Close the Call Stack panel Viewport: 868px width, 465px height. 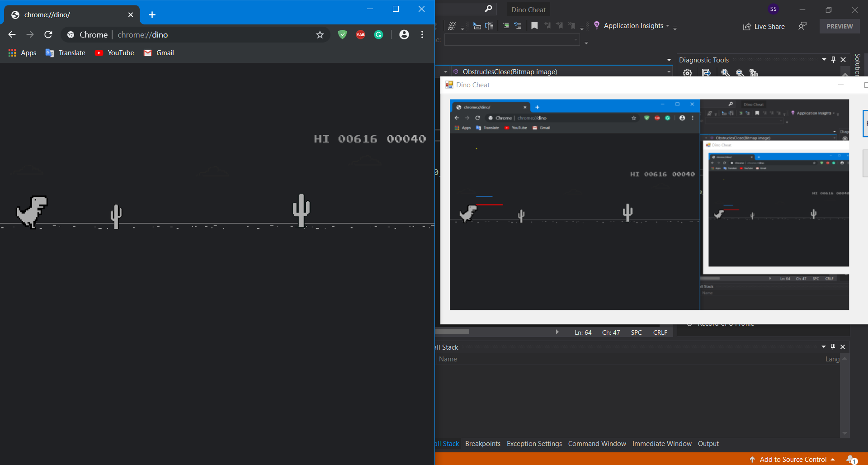pos(843,347)
